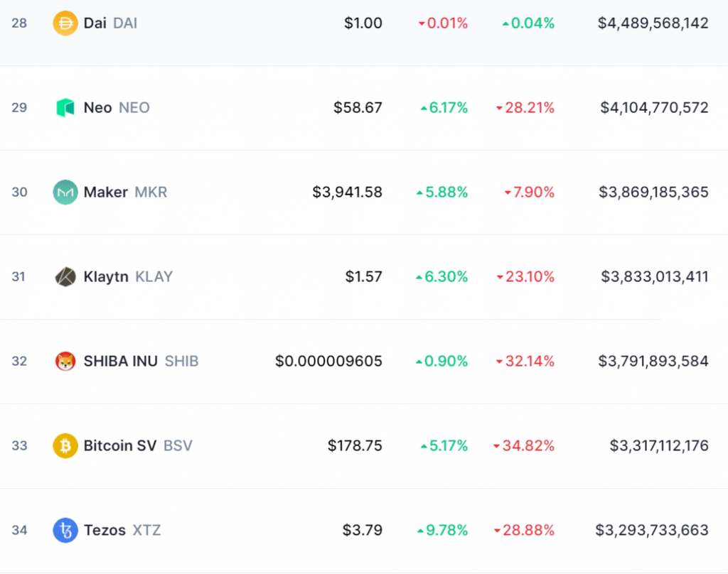Click Dai market cap $4,489,568,142
The width and height of the screenshot is (728, 574).
coord(653,23)
